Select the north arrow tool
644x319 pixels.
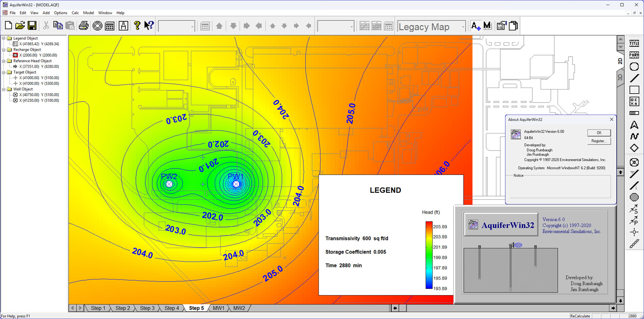(x=634, y=125)
